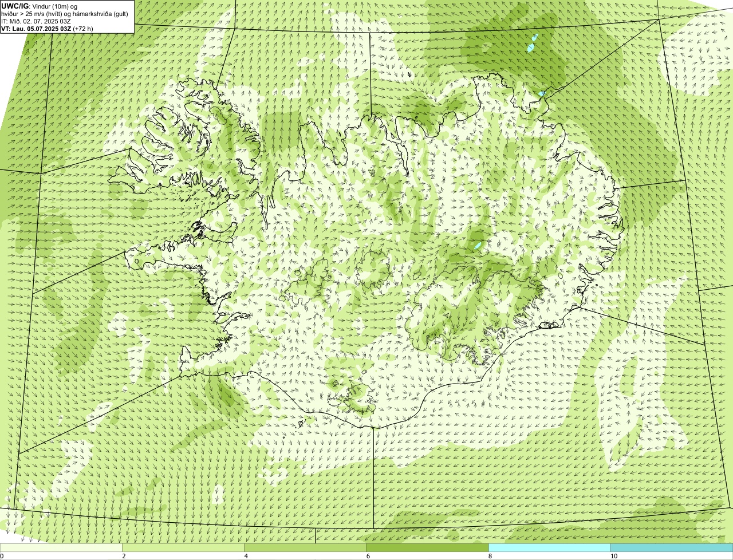Click the pale yellow 0–2 legend swatch
Image resolution: width=733 pixels, height=560 pixels.
(x=61, y=547)
